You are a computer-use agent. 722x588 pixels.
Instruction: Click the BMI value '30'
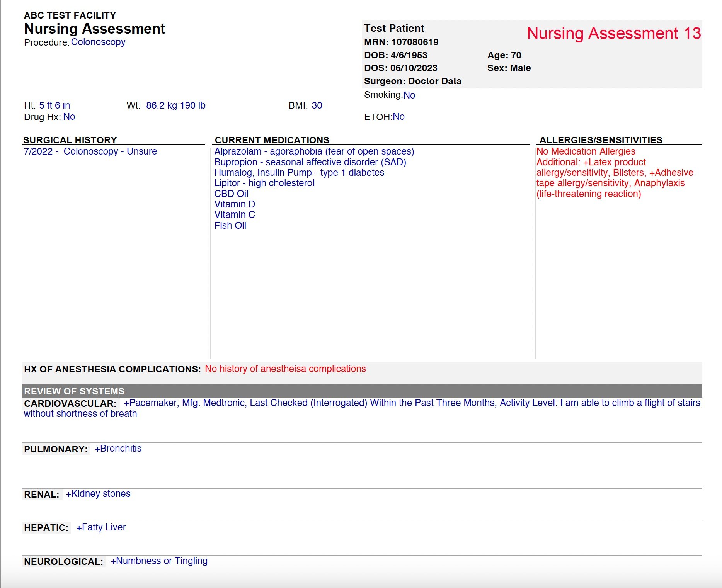point(317,105)
